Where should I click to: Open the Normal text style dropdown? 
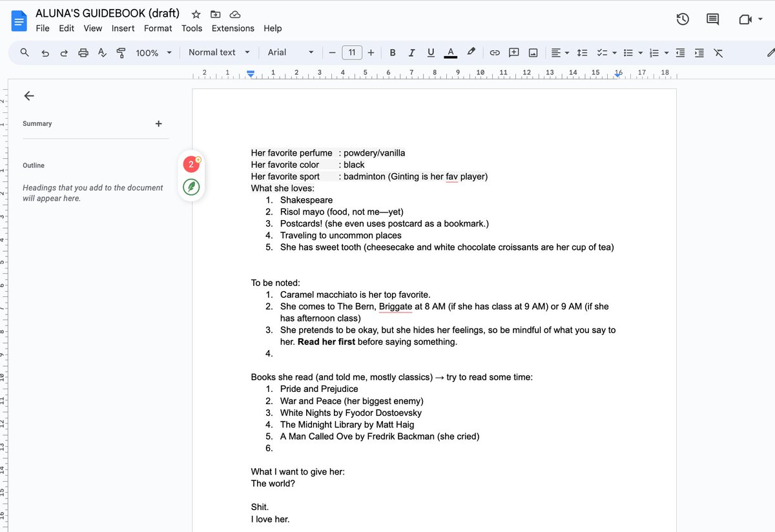click(x=219, y=52)
